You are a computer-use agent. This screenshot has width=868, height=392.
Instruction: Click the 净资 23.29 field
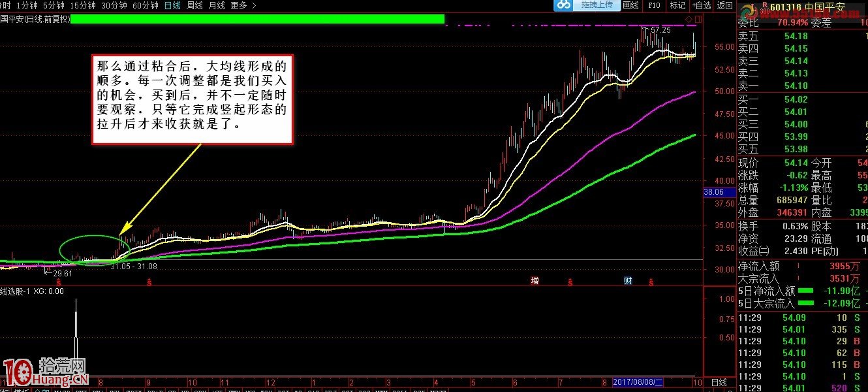(773, 238)
